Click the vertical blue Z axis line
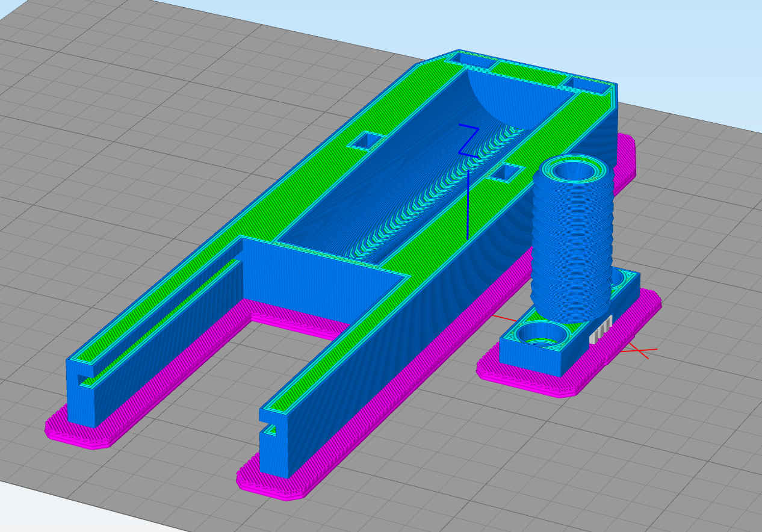This screenshot has width=762, height=532. click(x=468, y=205)
